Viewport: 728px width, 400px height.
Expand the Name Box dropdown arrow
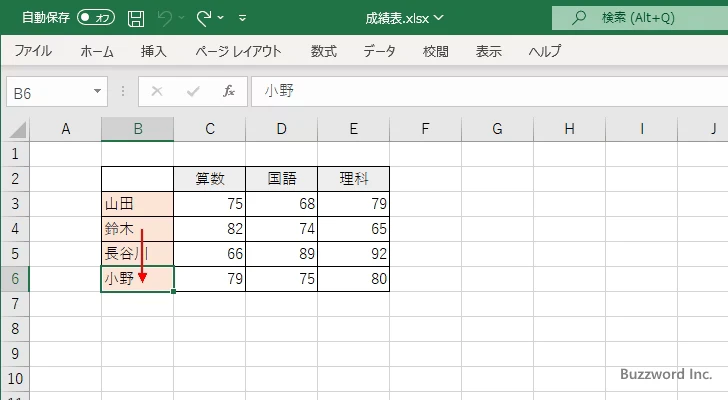point(98,91)
